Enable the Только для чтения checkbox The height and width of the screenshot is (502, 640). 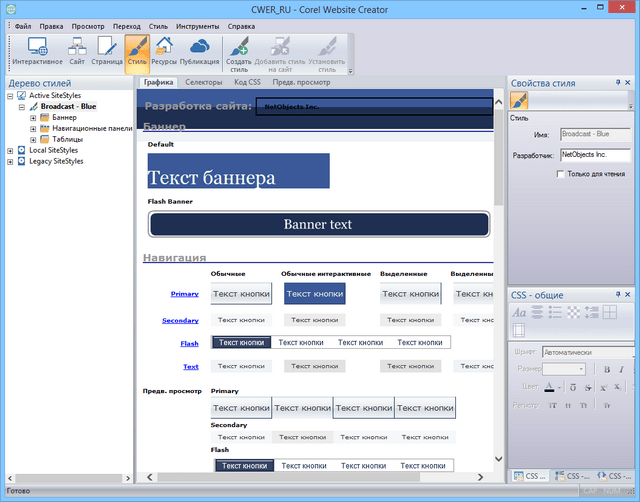(561, 174)
